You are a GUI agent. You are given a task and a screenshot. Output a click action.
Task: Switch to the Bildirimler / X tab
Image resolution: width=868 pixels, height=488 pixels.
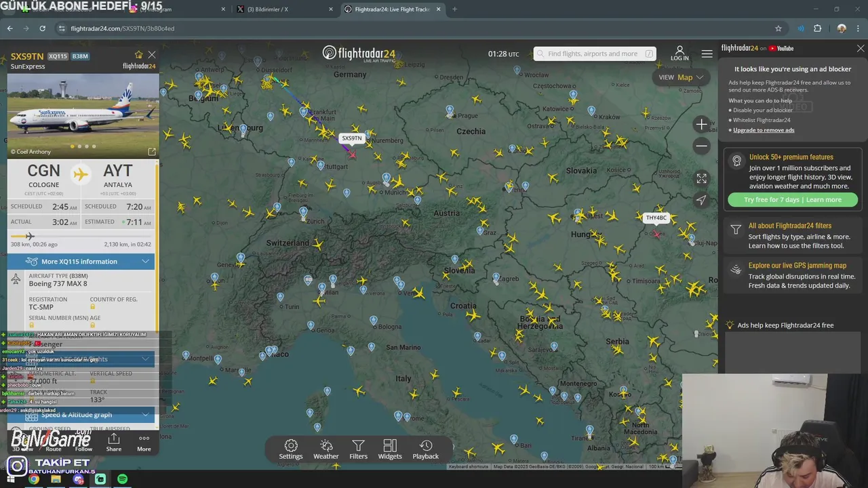click(285, 9)
